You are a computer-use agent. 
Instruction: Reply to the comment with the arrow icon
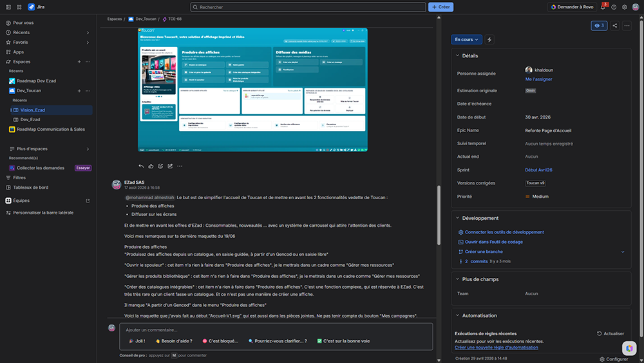[141, 166]
